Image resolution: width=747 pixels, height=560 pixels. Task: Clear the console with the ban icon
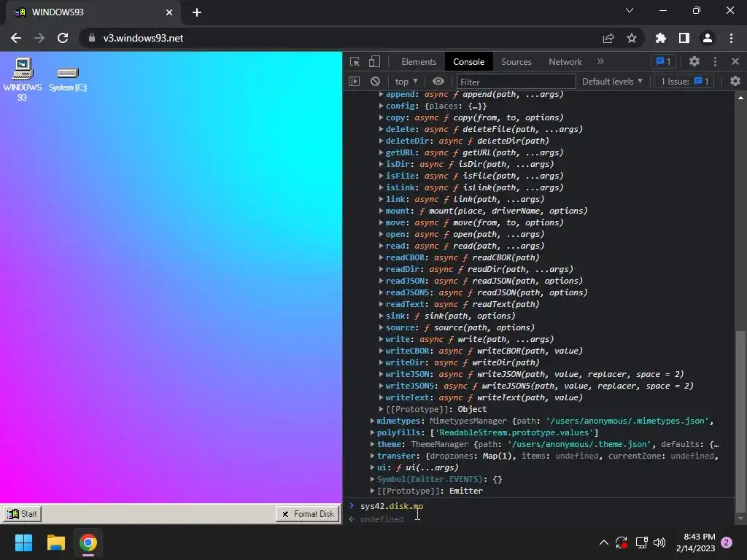point(376,82)
